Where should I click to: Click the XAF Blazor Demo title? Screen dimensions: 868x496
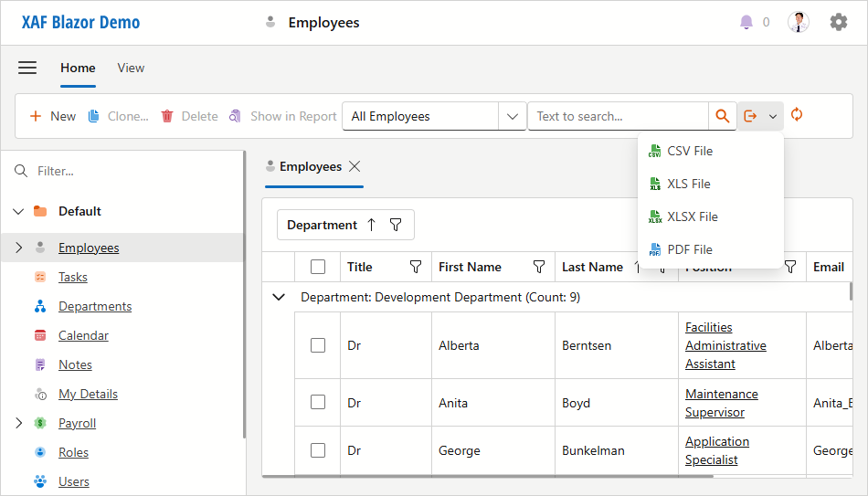80,22
